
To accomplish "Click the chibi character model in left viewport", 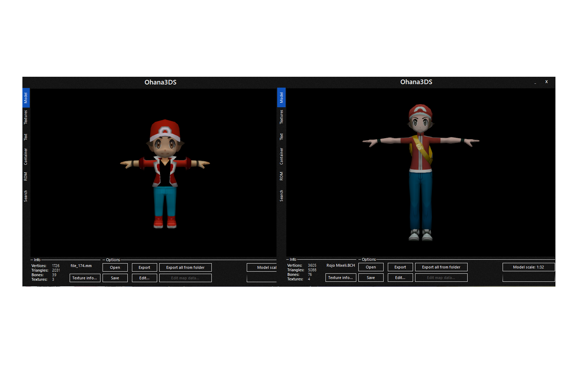I will (x=165, y=174).
